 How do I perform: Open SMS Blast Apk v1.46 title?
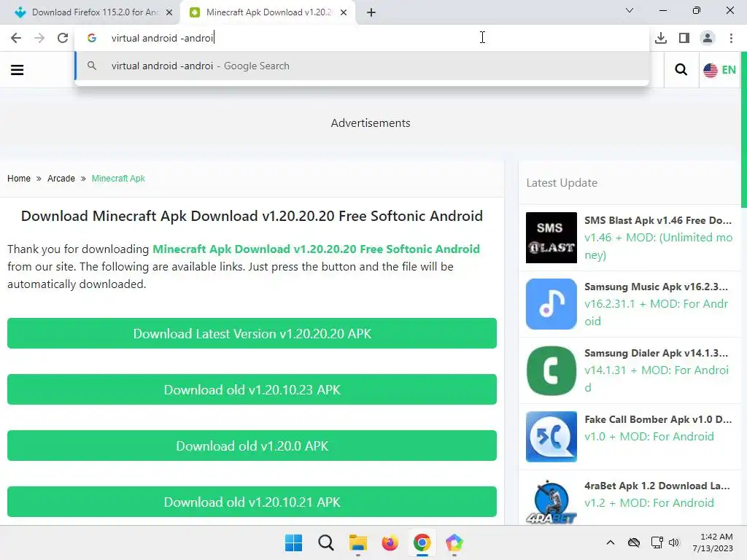(658, 220)
